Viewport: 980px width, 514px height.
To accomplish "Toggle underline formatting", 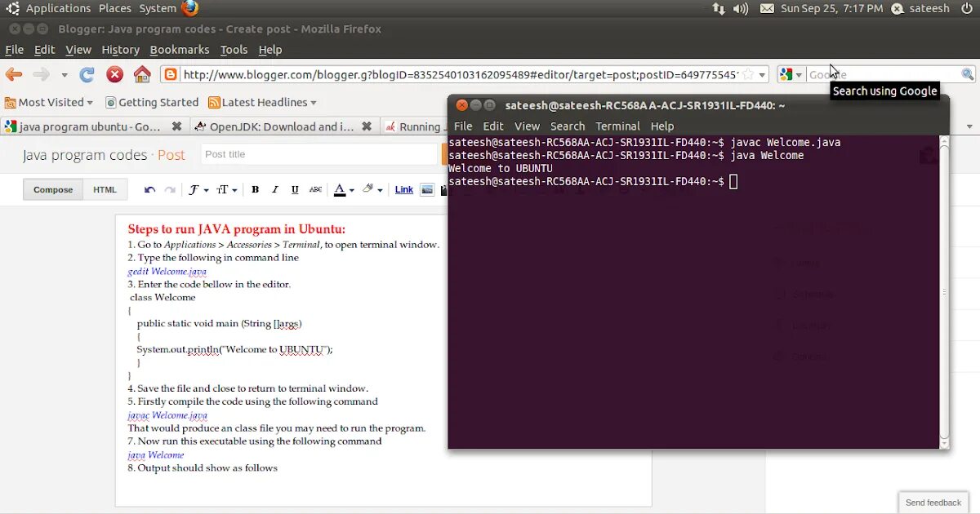I will (295, 189).
